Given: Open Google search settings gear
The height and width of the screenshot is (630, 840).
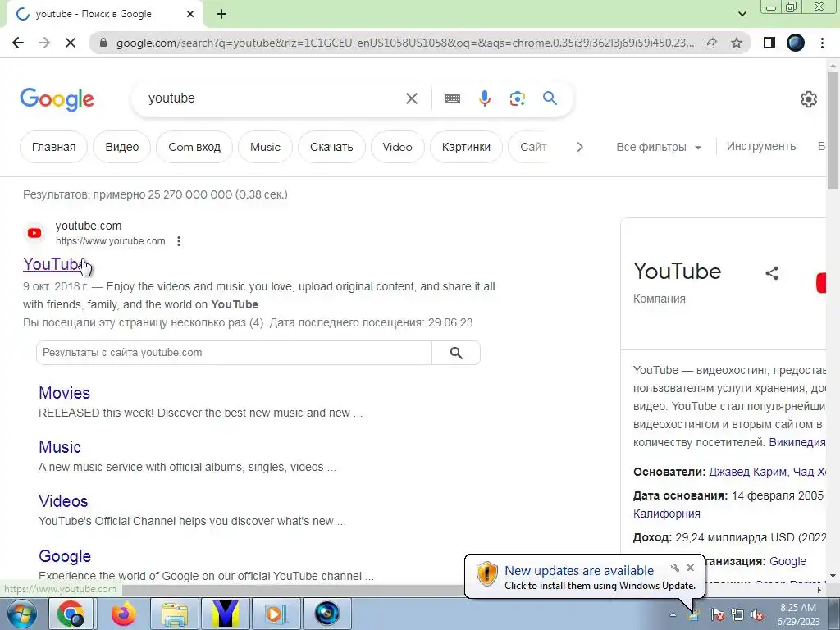Looking at the screenshot, I should 808,99.
